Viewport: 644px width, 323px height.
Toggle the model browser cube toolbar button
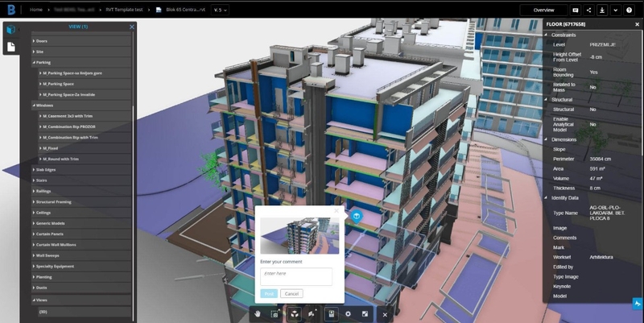coord(295,314)
